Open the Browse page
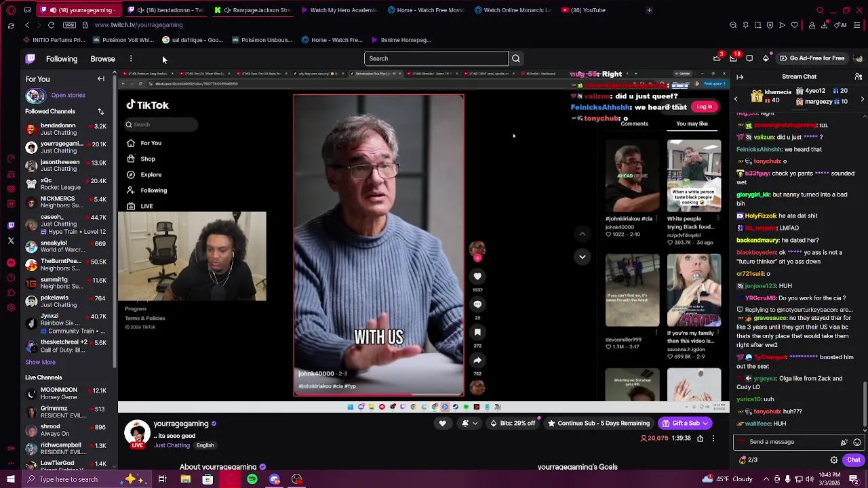Viewport: 868px width, 488px height. (x=103, y=59)
